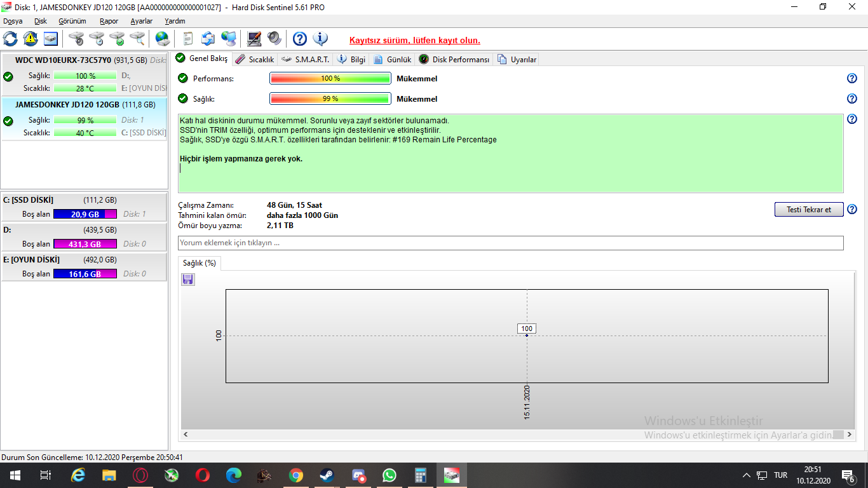Viewport: 868px width, 488px height.
Task: Click the monitor with pen toolbar icon
Action: pos(254,39)
